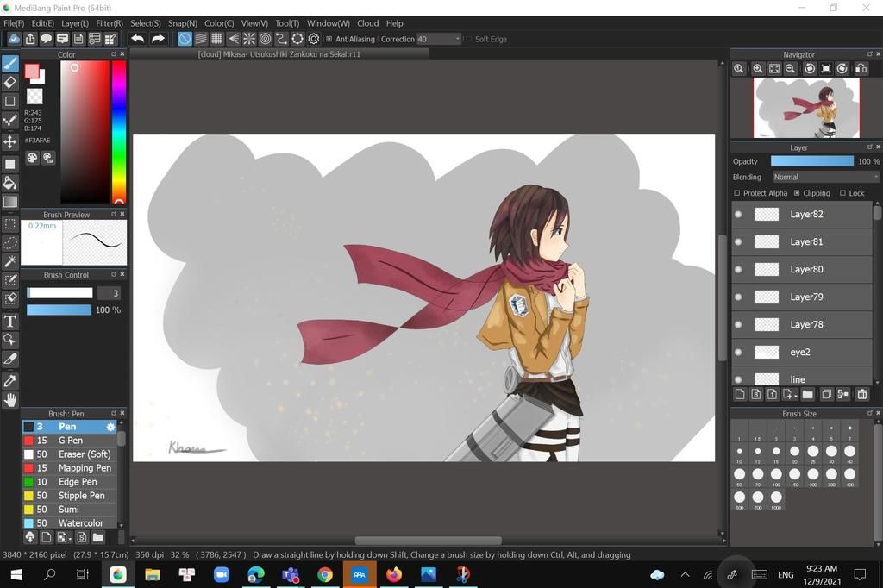Hide Layer80 visibility dot
Viewport: 883px width, 588px height.
tap(738, 269)
